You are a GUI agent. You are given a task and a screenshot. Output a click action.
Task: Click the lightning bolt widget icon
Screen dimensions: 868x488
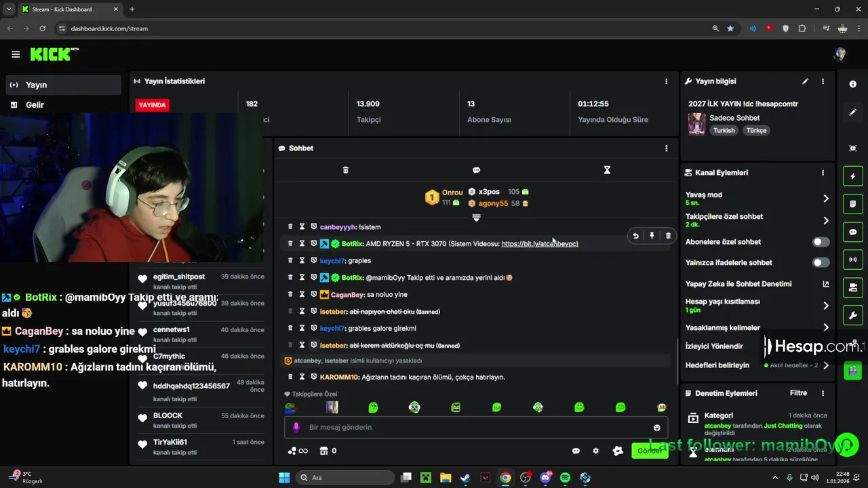click(x=853, y=176)
